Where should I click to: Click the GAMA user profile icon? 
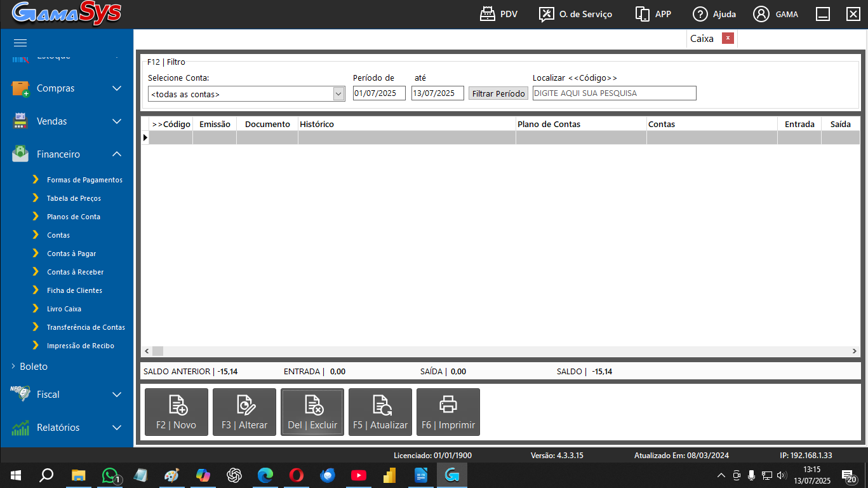point(775,14)
